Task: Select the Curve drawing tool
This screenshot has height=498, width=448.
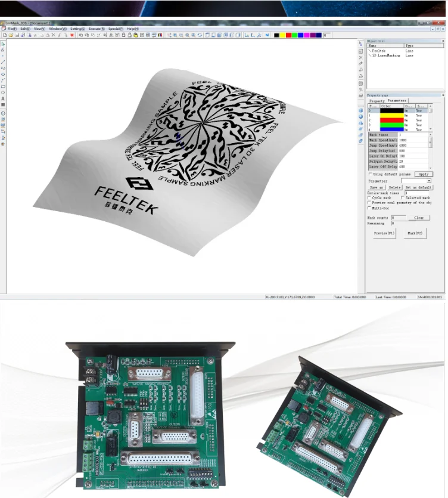Action: tap(3, 68)
